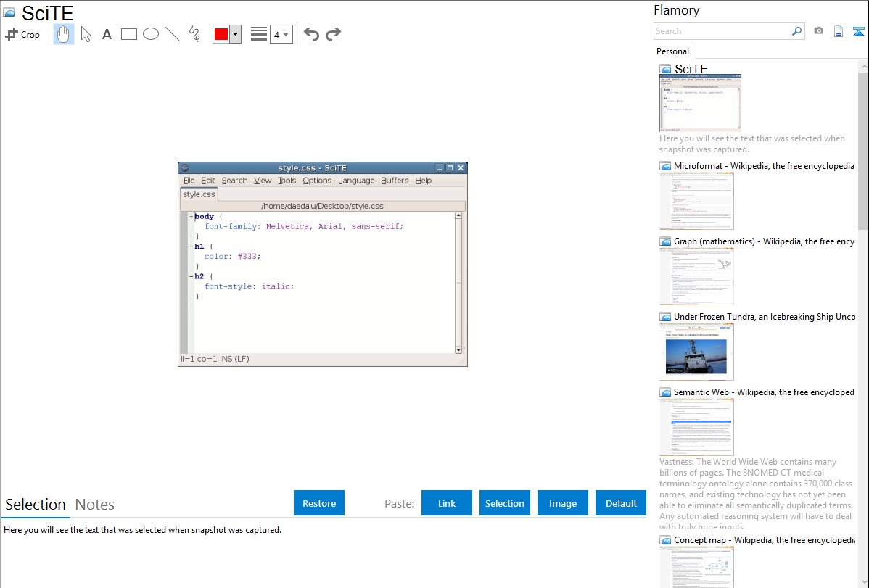
Task: Switch to the Personal tab
Action: (x=673, y=51)
